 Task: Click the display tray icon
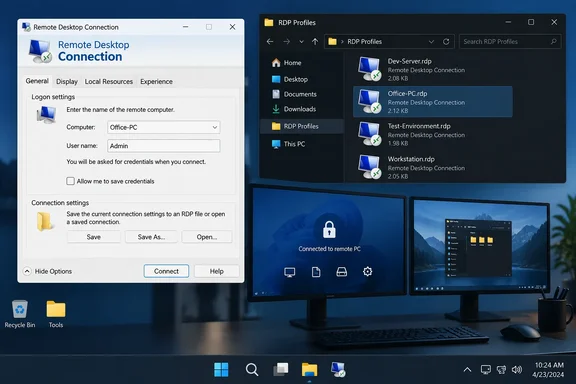486,370
